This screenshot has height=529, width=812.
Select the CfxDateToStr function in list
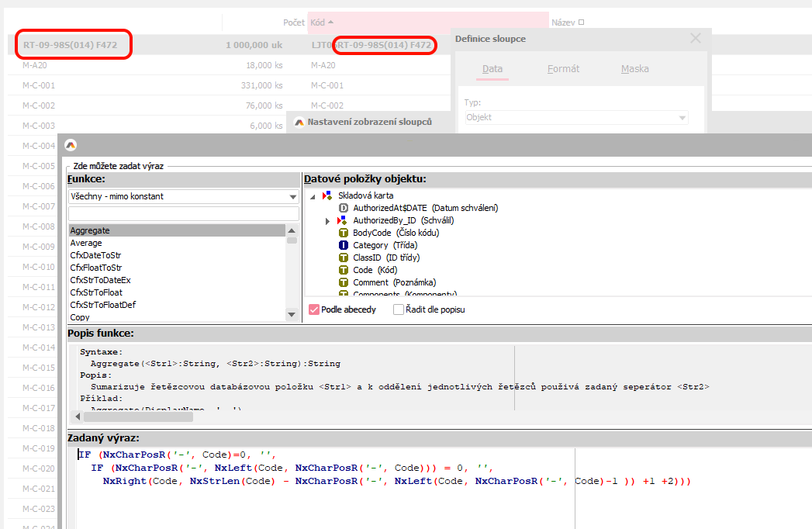95,255
